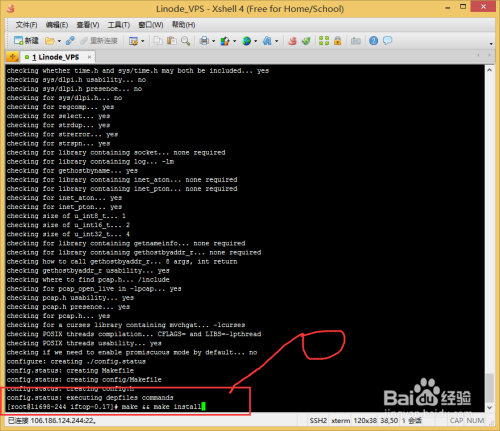Viewport: 500px width, 431px height.
Task: Open the 文件(F) menu
Action: tap(26, 25)
